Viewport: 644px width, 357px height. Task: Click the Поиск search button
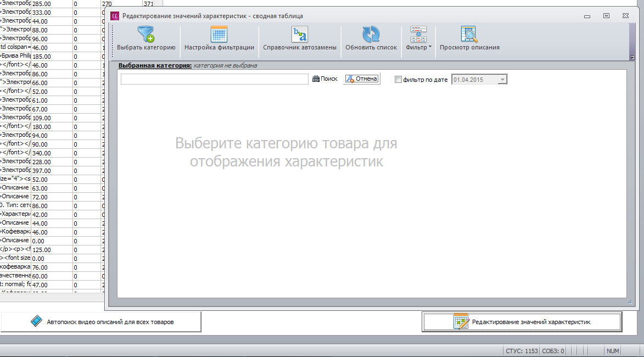click(325, 79)
